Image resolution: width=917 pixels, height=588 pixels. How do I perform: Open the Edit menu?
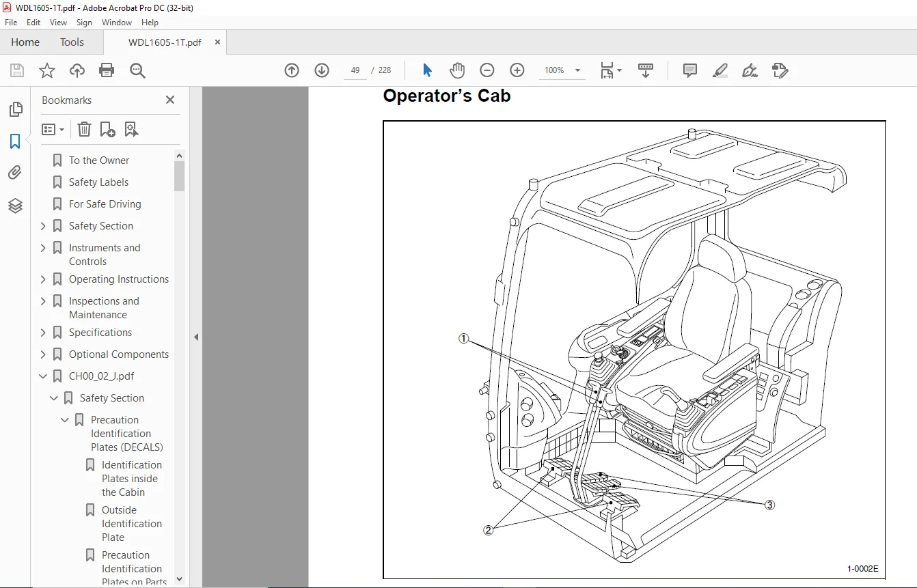point(33,23)
